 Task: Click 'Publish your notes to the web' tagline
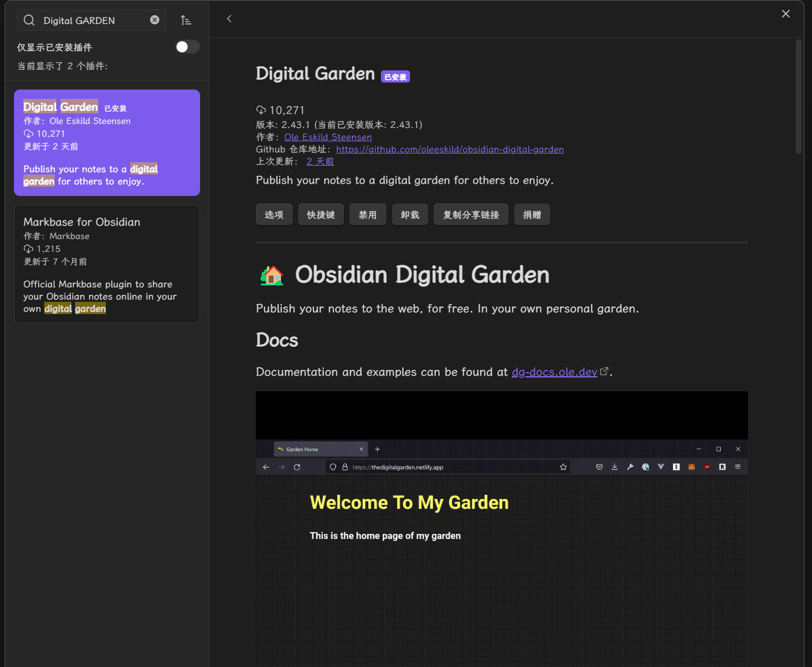click(447, 309)
